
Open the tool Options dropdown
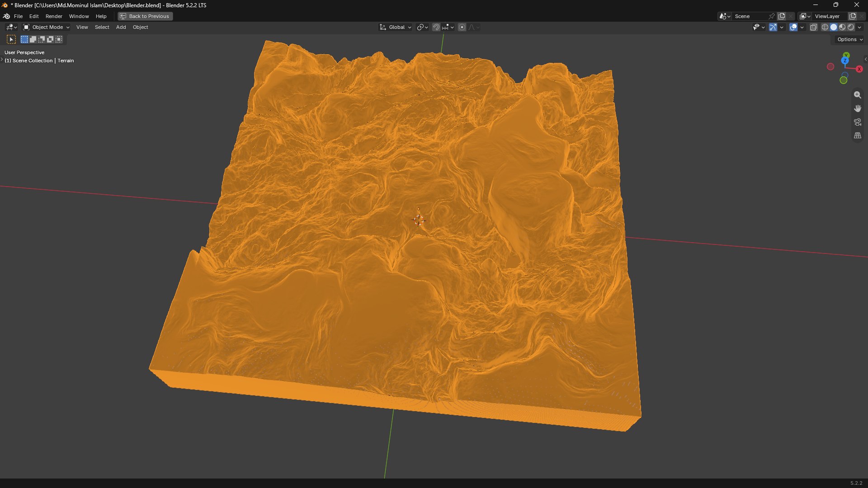click(849, 39)
